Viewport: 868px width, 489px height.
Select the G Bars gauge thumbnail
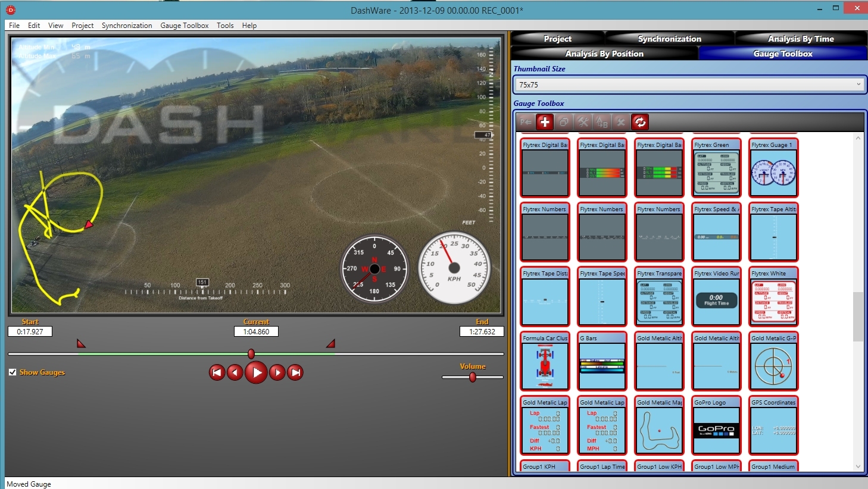(x=602, y=361)
